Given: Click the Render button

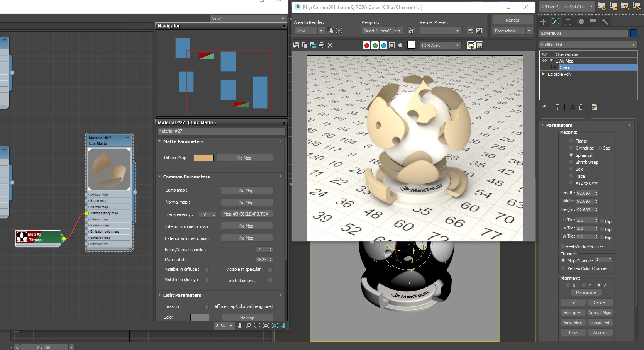Looking at the screenshot, I should [x=512, y=20].
